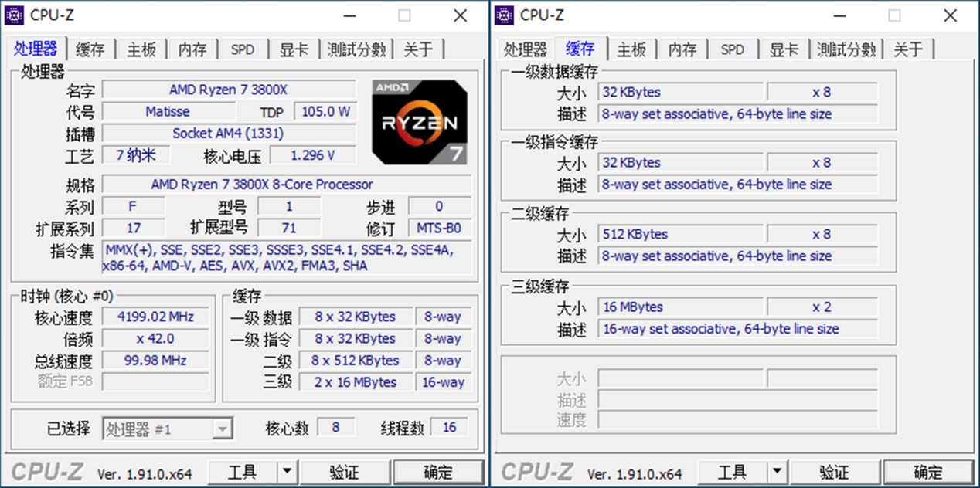The height and width of the screenshot is (488, 980).
Task: Click the CPU-Z logo icon in right window title bar
Action: 505,15
